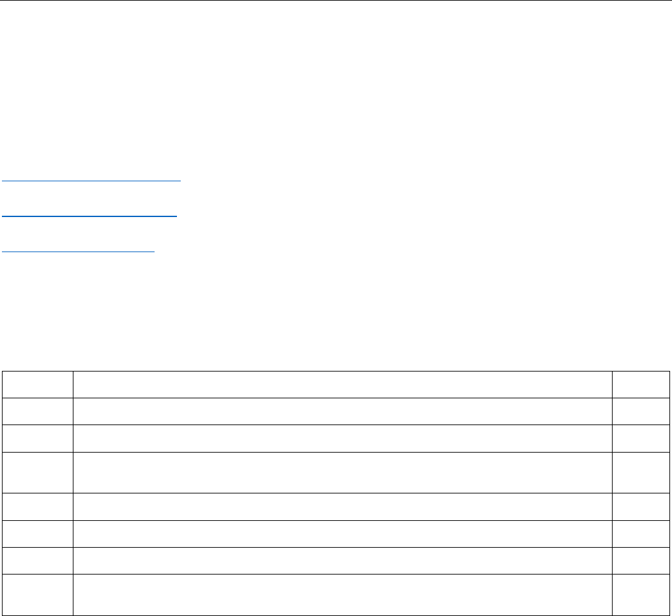This screenshot has height=616, width=672.
Task: Click the sixth table row's middle cell
Action: click(342, 534)
